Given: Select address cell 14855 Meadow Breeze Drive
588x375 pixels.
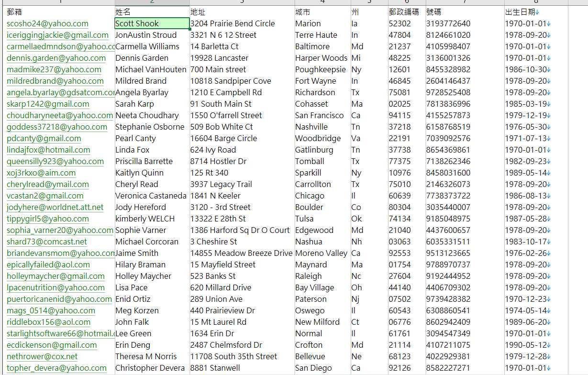Looking at the screenshot, I should (242, 253).
